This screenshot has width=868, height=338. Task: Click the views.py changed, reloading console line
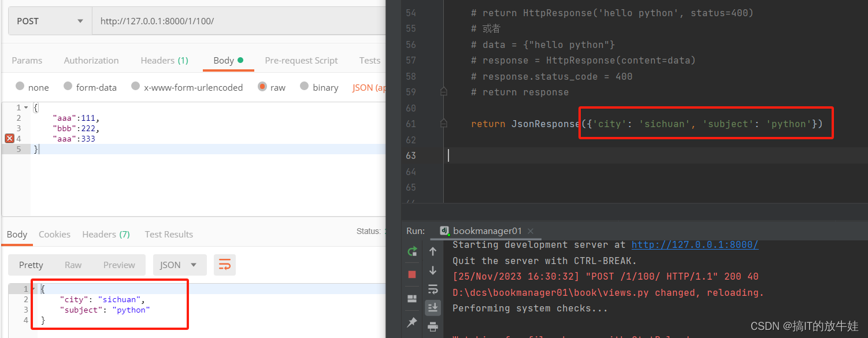(x=608, y=293)
